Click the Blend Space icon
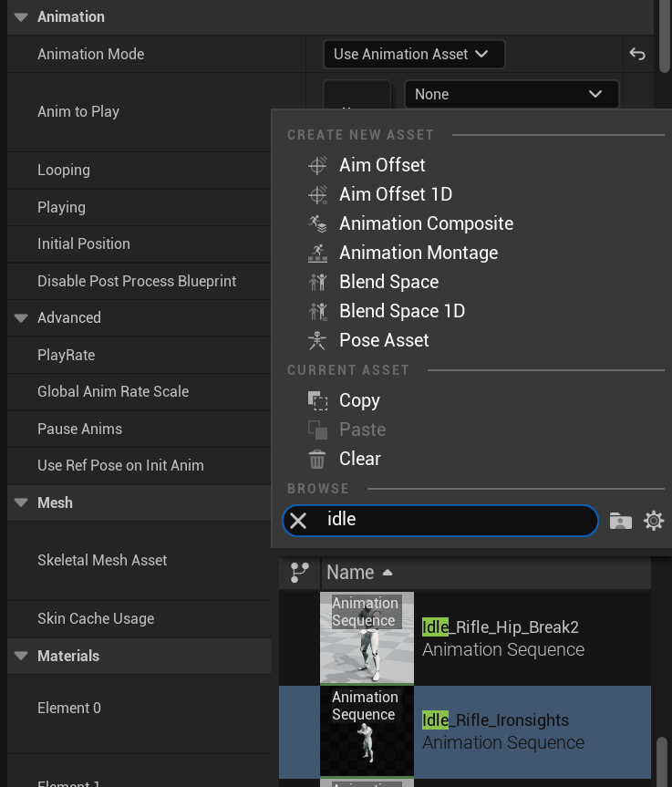The image size is (672, 787). pos(317,282)
